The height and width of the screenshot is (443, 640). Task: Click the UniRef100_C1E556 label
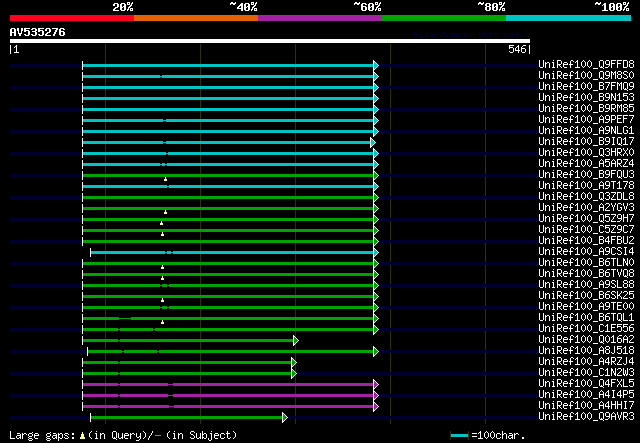coord(586,329)
